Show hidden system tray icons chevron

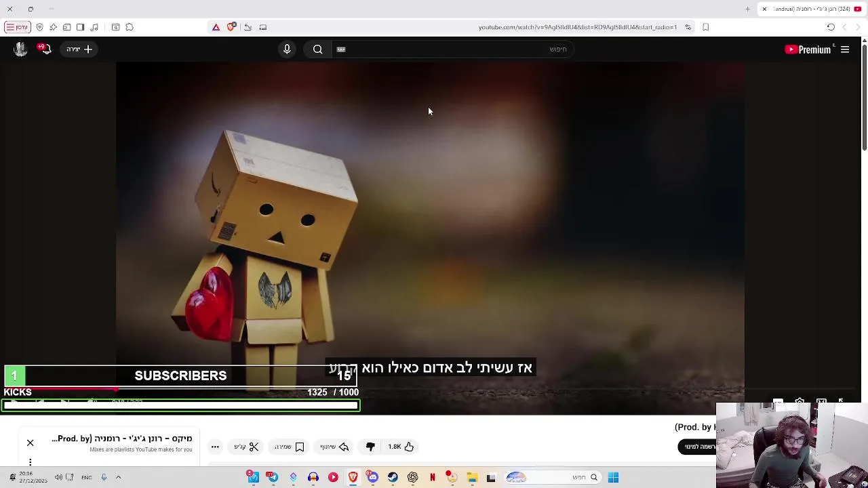click(x=118, y=477)
